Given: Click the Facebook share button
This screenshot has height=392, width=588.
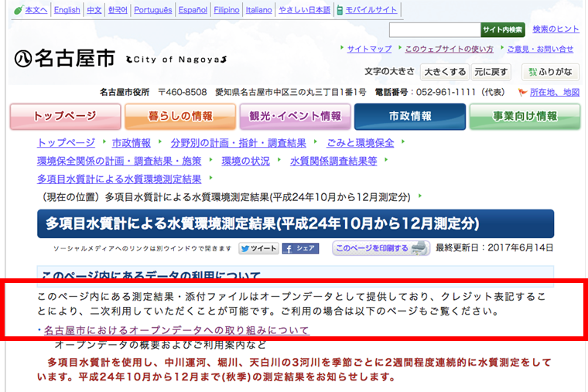Looking at the screenshot, I should tap(300, 248).
